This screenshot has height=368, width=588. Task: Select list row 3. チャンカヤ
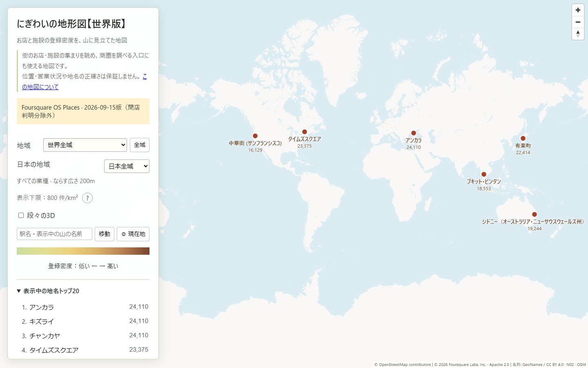(83, 335)
